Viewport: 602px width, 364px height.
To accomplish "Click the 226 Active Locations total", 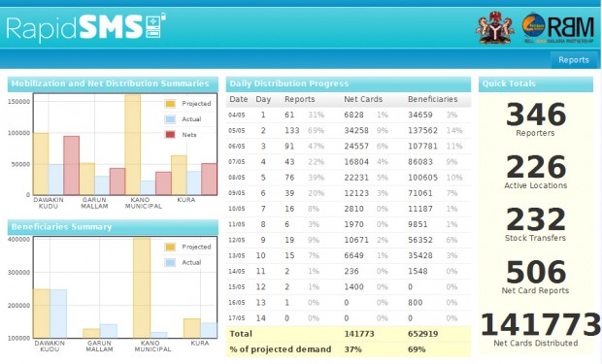I will (x=536, y=172).
